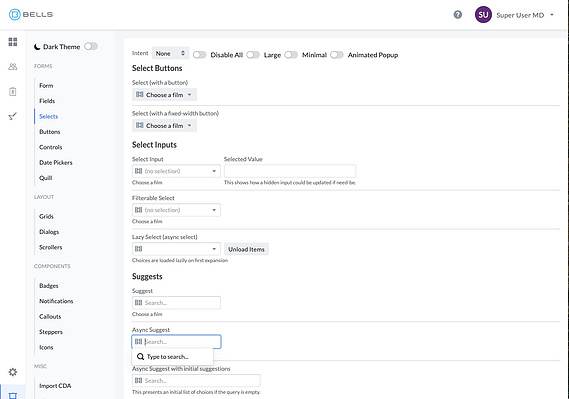The image size is (569, 399).
Task: Open the Lazy Select async dropdown
Action: [176, 249]
